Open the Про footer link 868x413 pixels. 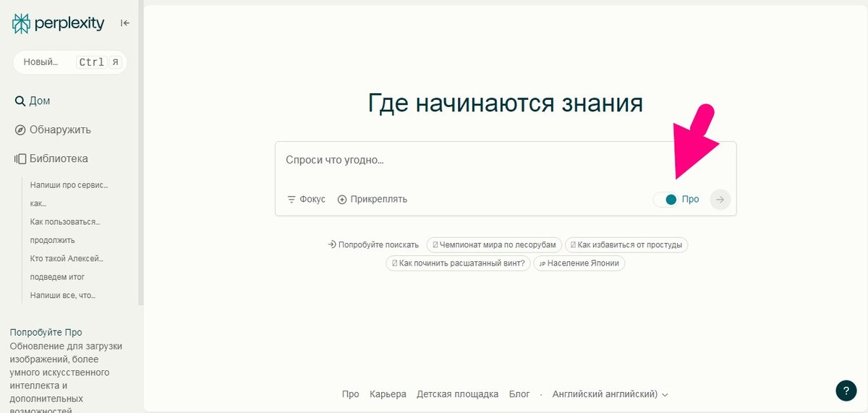pyautogui.click(x=351, y=394)
